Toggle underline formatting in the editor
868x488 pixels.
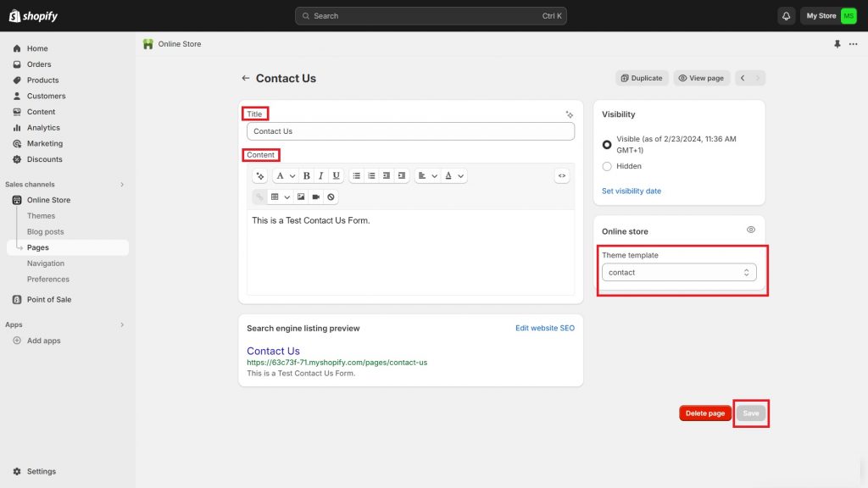pyautogui.click(x=337, y=175)
